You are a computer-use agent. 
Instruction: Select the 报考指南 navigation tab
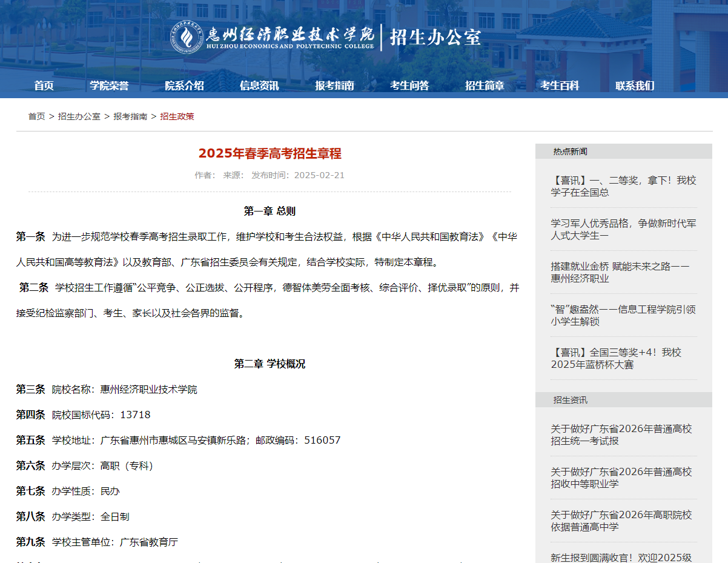click(334, 85)
